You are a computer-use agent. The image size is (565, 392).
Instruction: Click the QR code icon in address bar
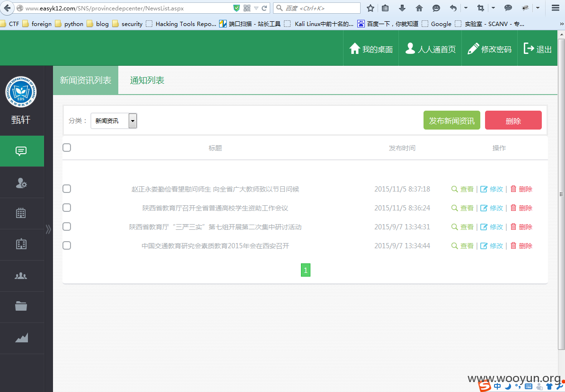[247, 8]
